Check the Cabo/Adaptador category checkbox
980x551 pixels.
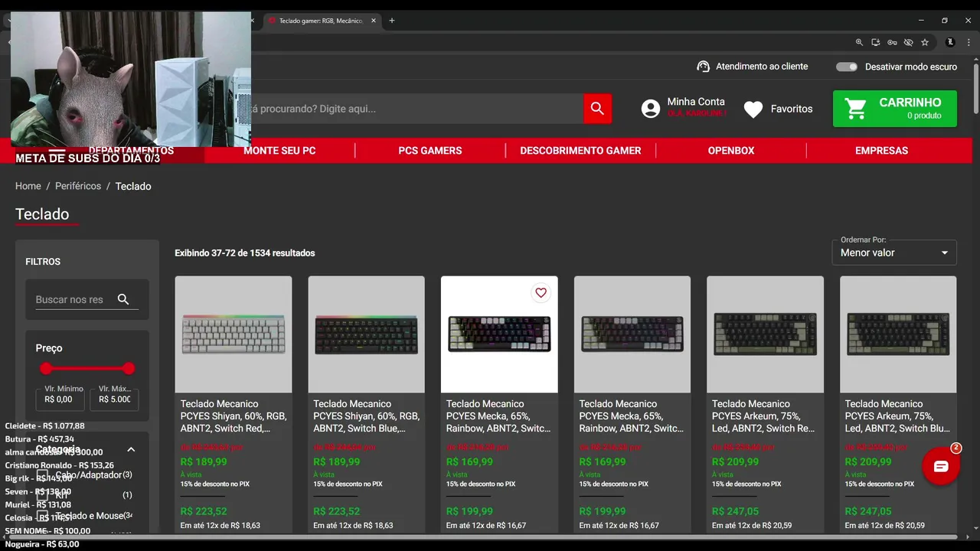point(43,475)
